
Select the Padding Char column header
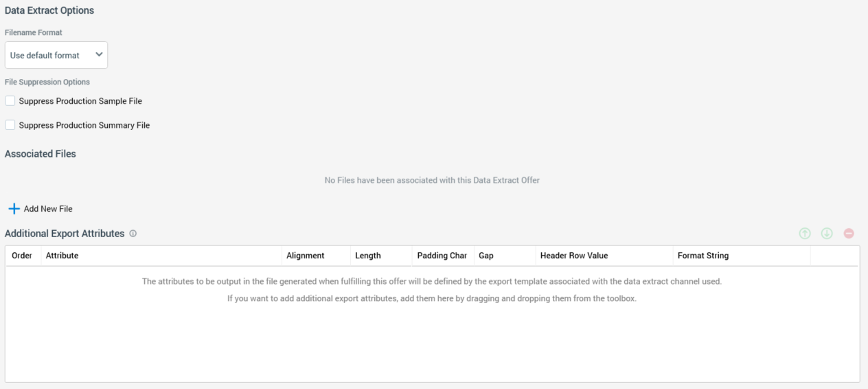click(442, 256)
